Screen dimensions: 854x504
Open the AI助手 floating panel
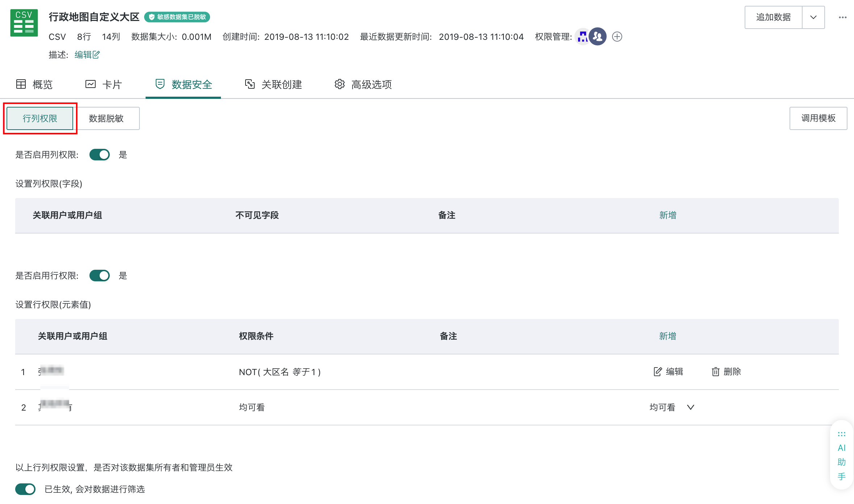tap(841, 455)
